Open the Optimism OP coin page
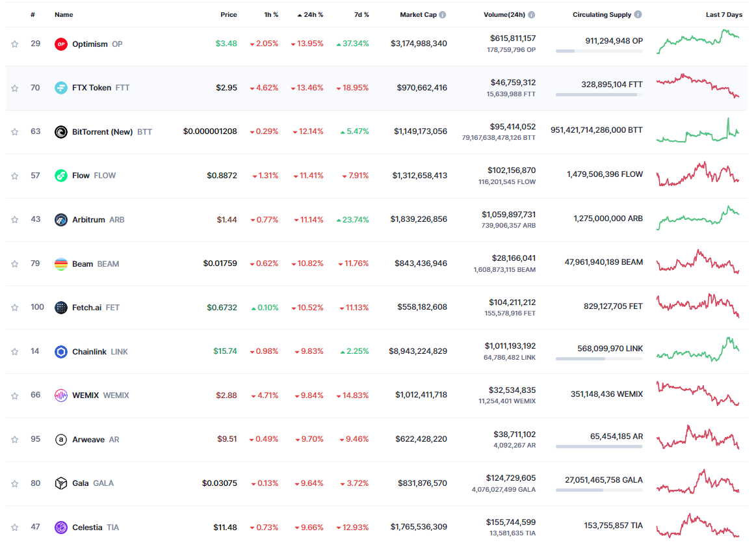 [98, 44]
